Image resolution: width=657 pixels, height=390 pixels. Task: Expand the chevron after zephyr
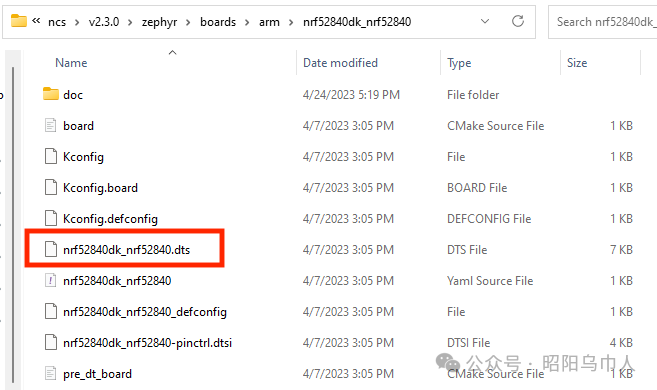[x=189, y=22]
